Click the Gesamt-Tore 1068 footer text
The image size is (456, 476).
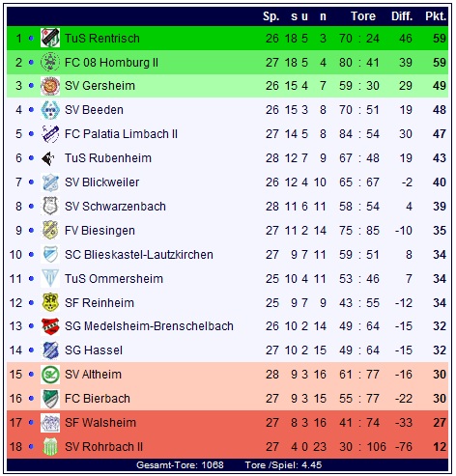coord(180,465)
